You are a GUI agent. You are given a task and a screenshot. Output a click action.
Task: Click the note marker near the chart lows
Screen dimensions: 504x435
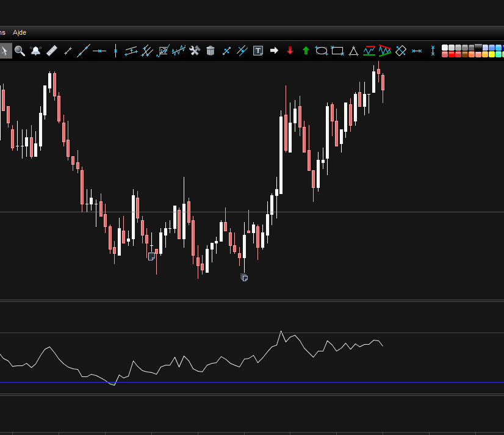coord(151,257)
